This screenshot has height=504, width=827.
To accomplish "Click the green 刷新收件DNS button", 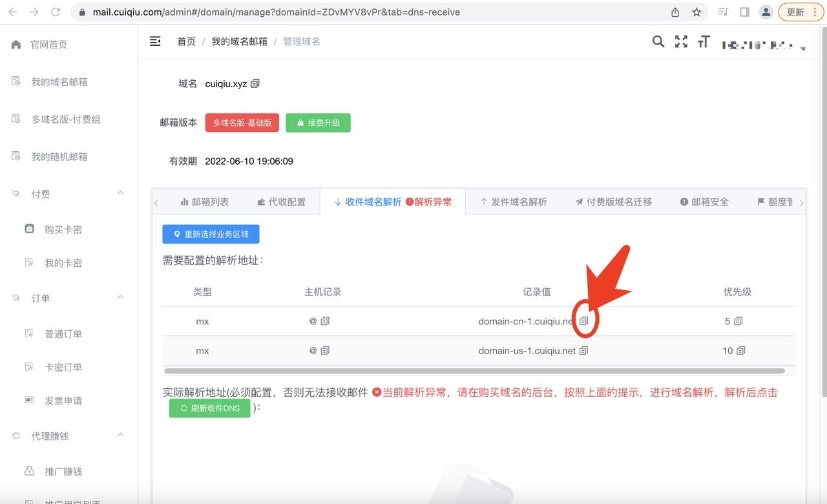I will (209, 408).
